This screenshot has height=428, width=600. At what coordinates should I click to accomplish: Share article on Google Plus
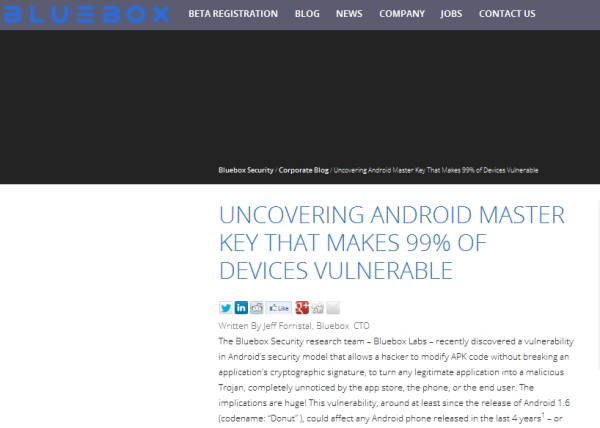[x=302, y=308]
